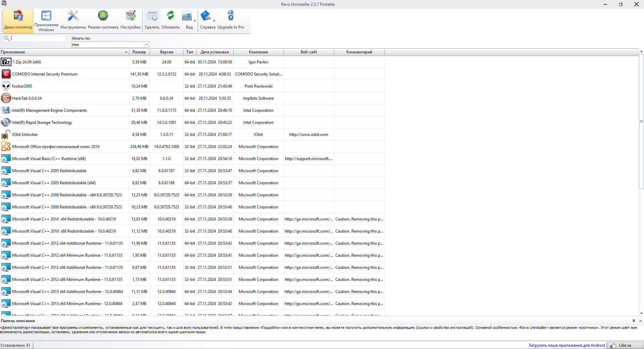Screen dimensions: 644x349
Task: Click the Piotr Pawlowski company cell
Action: pos(258,86)
